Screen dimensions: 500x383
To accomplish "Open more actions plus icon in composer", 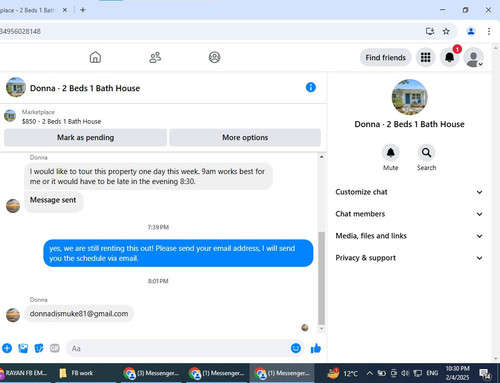I will coord(7,348).
